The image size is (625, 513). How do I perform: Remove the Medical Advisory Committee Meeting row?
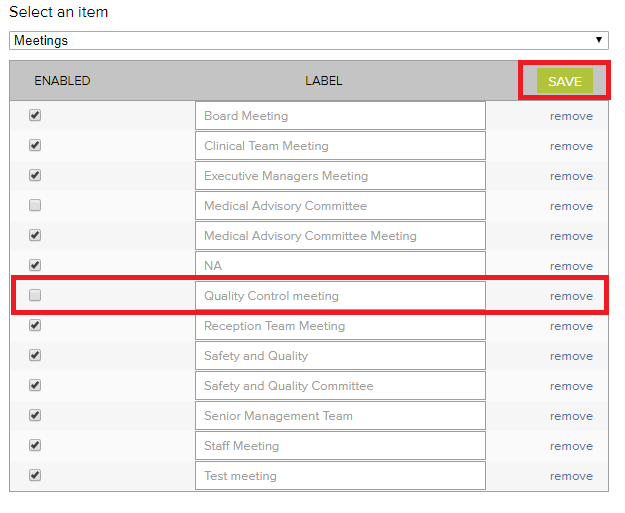pyautogui.click(x=571, y=236)
